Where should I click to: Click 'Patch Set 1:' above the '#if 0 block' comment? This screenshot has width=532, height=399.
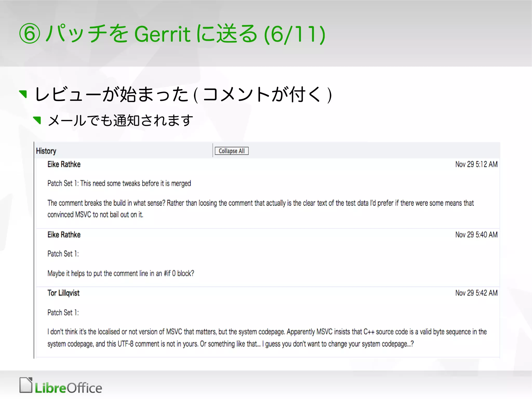point(63,254)
